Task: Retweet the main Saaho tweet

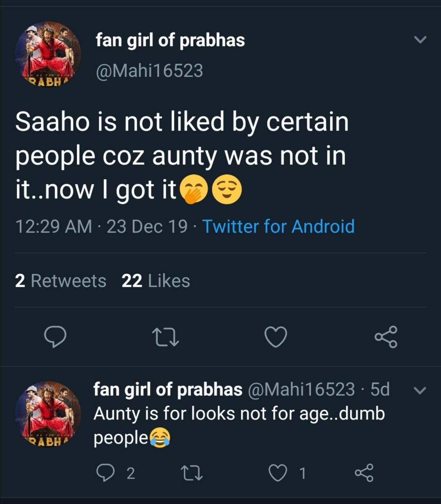Action: pos(165,337)
